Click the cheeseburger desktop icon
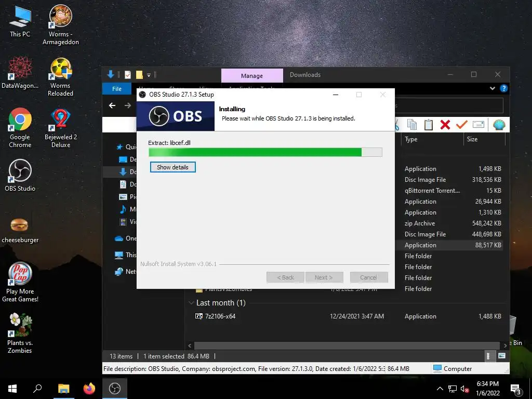532x399 pixels. (20, 230)
